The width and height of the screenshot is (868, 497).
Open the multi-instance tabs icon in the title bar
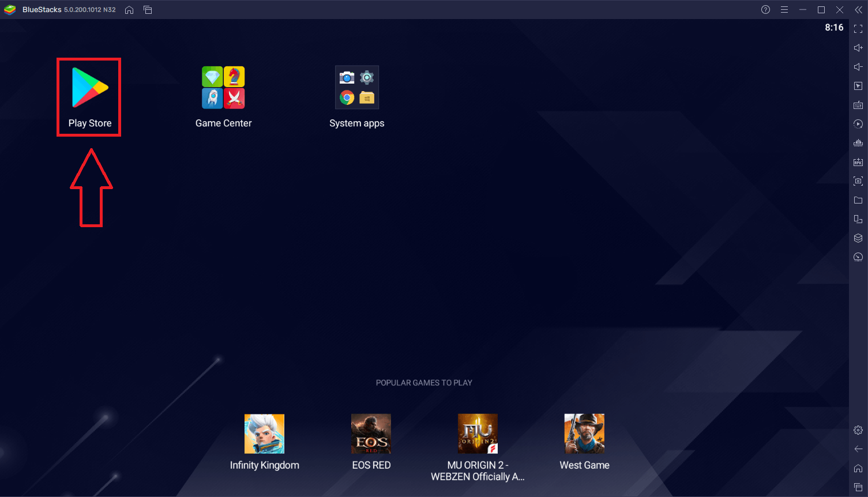click(148, 10)
